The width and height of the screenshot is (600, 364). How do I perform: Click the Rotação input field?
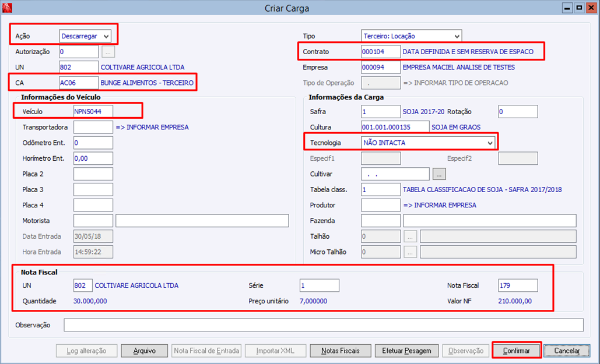[518, 112]
